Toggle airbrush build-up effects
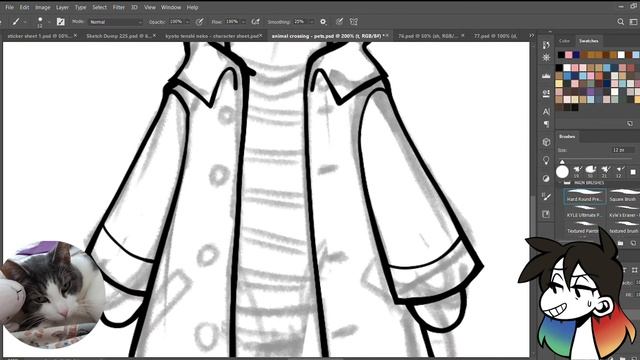 [256, 22]
